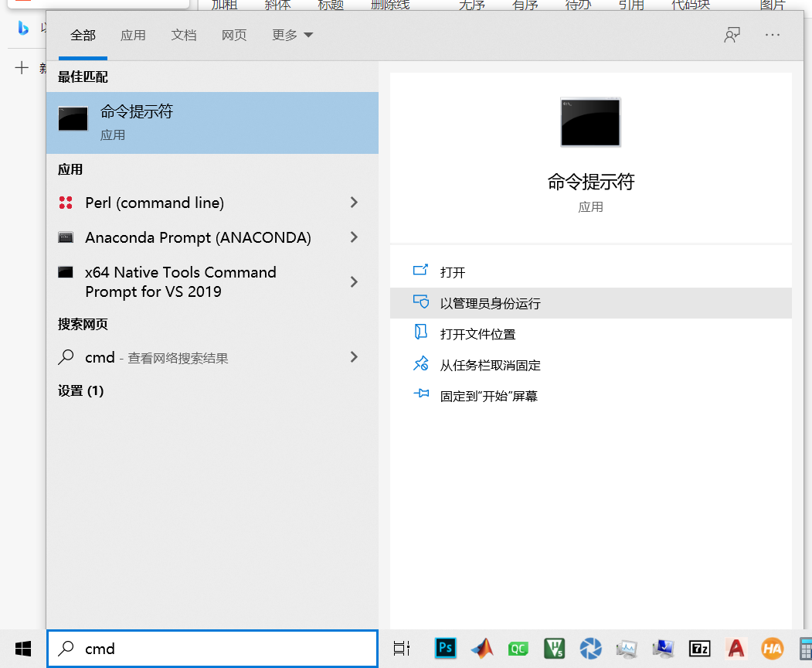Expand the cmd web search result arrow
Image resolution: width=812 pixels, height=668 pixels.
(354, 357)
